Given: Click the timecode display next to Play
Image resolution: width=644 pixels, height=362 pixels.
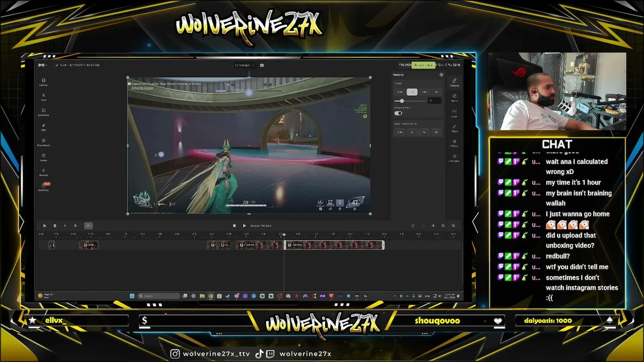Looking at the screenshot, I should tap(261, 226).
